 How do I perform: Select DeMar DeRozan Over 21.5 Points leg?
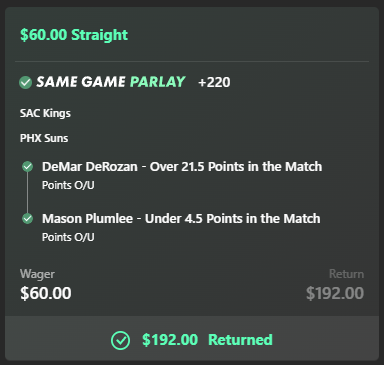(x=182, y=166)
